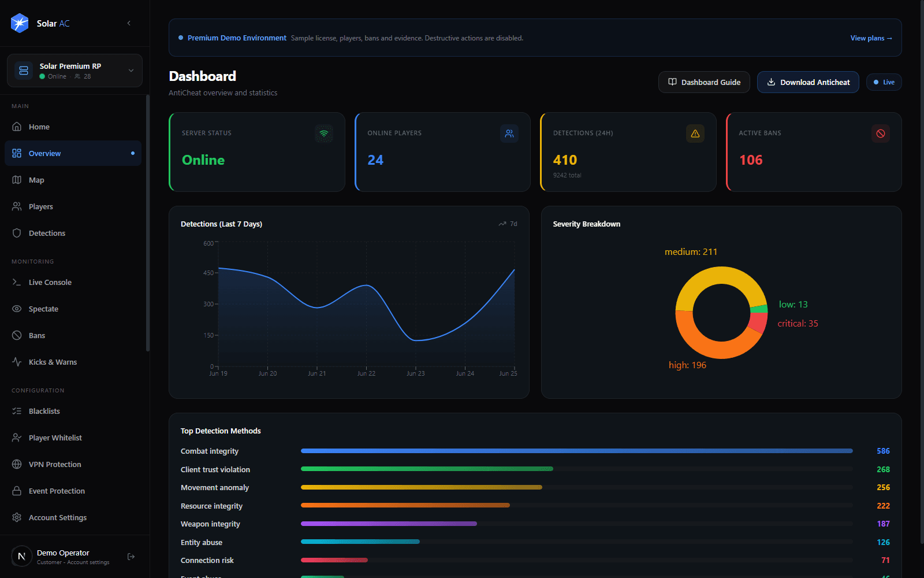
Task: Click the Spectate eye icon
Action: pyautogui.click(x=17, y=309)
